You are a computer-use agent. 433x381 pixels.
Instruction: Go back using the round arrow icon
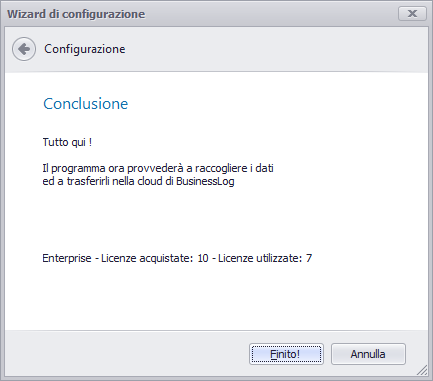(24, 49)
